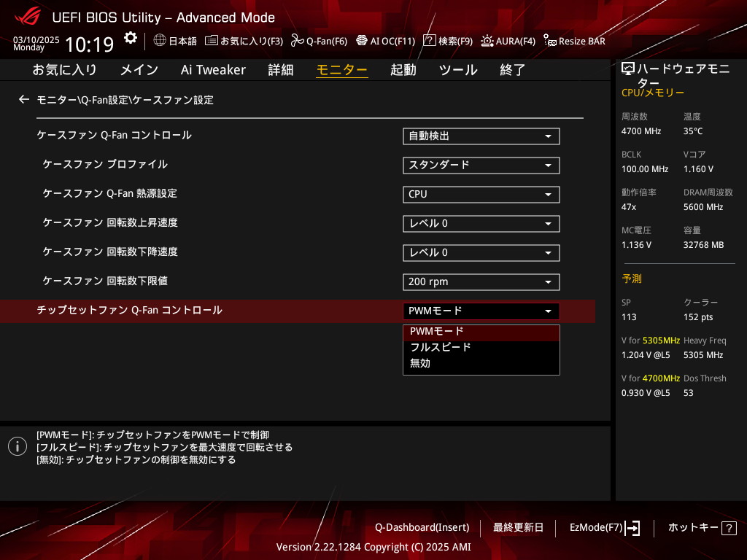Collapse the チップセットファン PWMモード dropdown
The width and height of the screenshot is (747, 560).
(x=481, y=311)
